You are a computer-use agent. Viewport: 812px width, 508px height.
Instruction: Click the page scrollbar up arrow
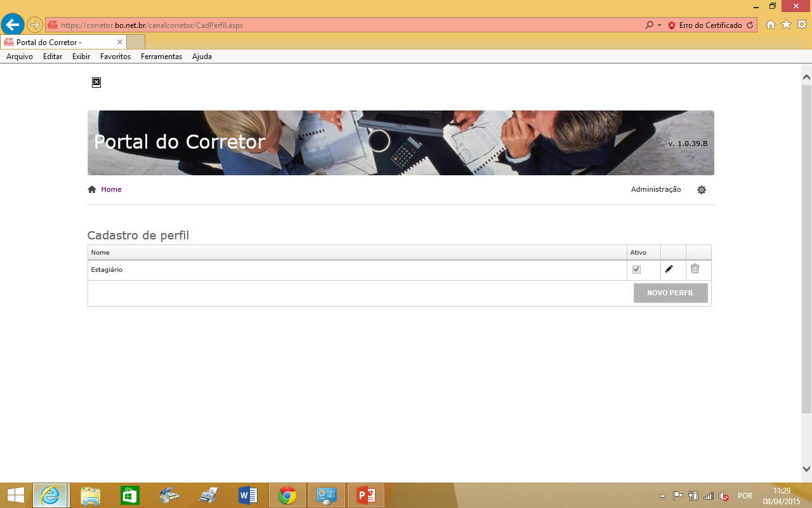pos(806,77)
